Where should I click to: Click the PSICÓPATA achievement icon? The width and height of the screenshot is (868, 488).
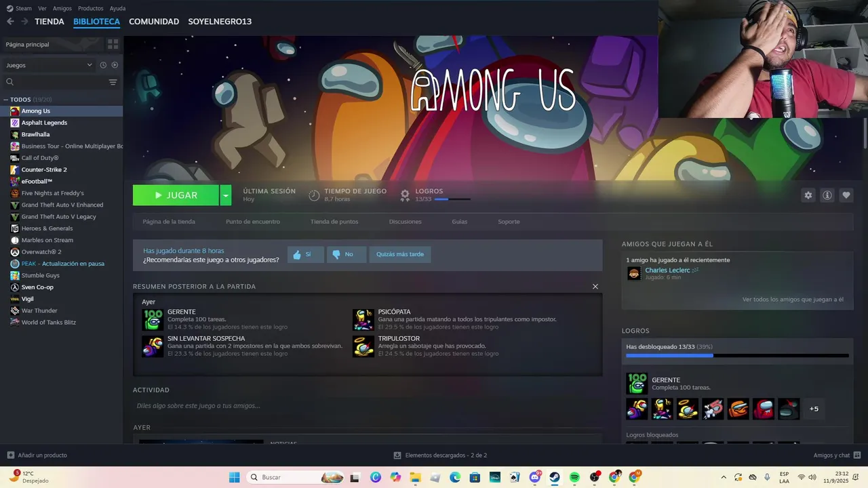click(x=363, y=319)
